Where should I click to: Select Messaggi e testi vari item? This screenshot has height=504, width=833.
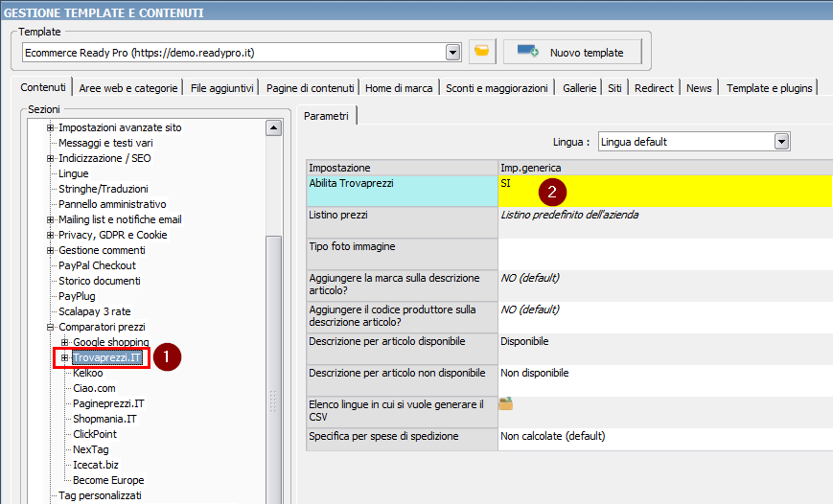105,143
